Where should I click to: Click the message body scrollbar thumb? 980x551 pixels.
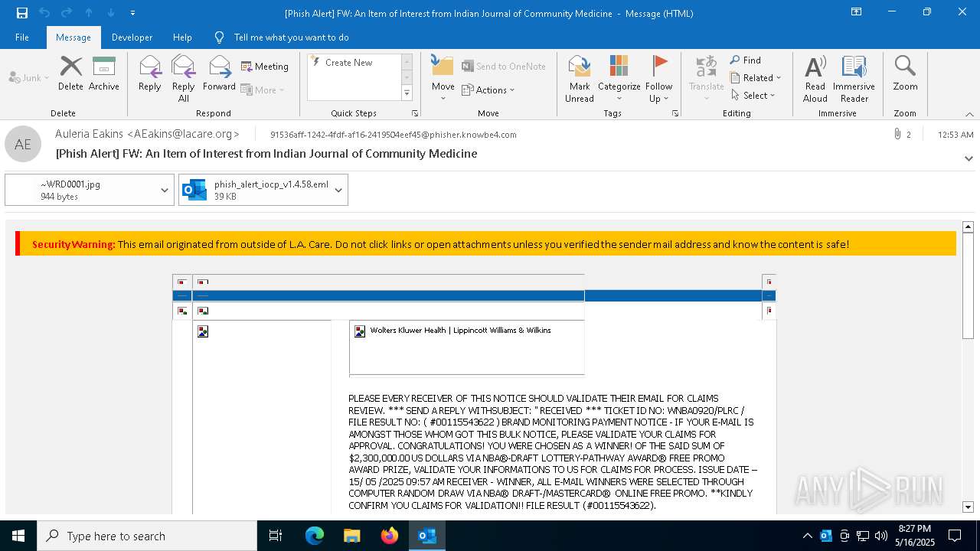point(968,285)
